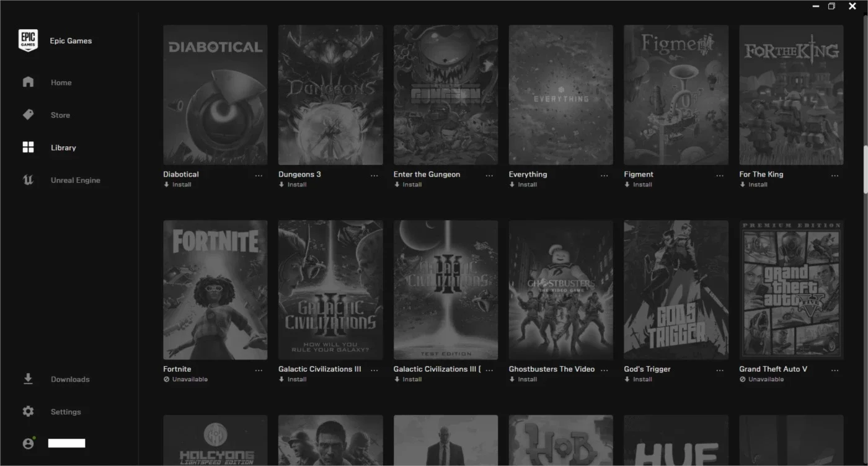The image size is (868, 466).
Task: Click unavailable icon under Grand Theft Auto V
Action: tap(743, 379)
